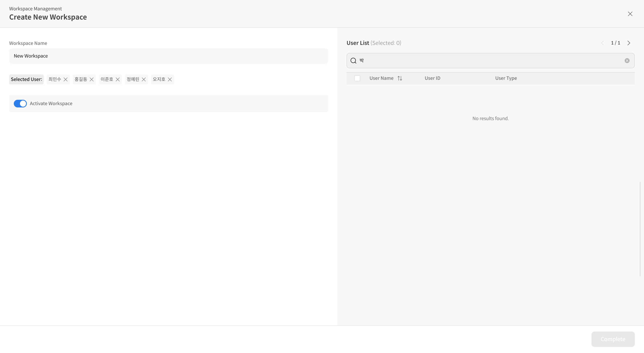Viewport: 644px width, 353px height.
Task: Click the magnifier search icon
Action: tap(353, 61)
